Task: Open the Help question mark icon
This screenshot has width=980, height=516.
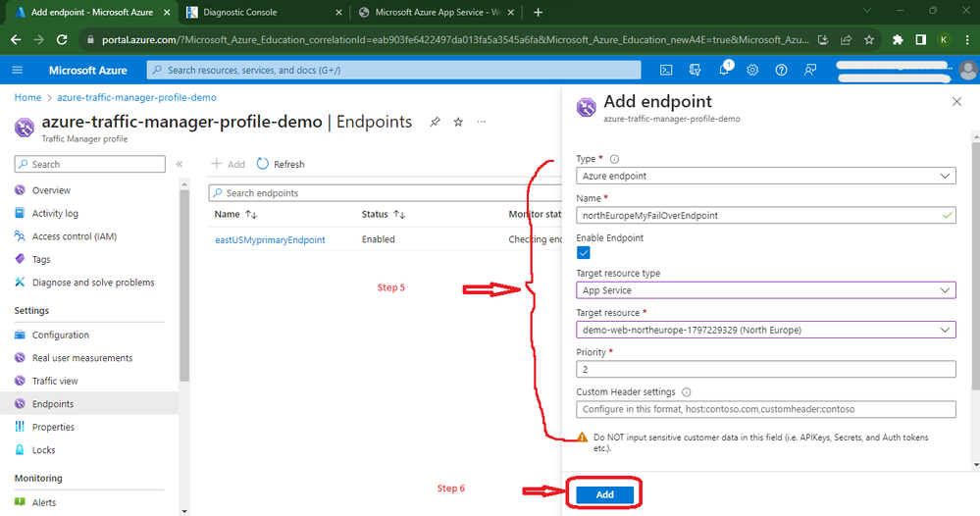Action: (x=781, y=70)
